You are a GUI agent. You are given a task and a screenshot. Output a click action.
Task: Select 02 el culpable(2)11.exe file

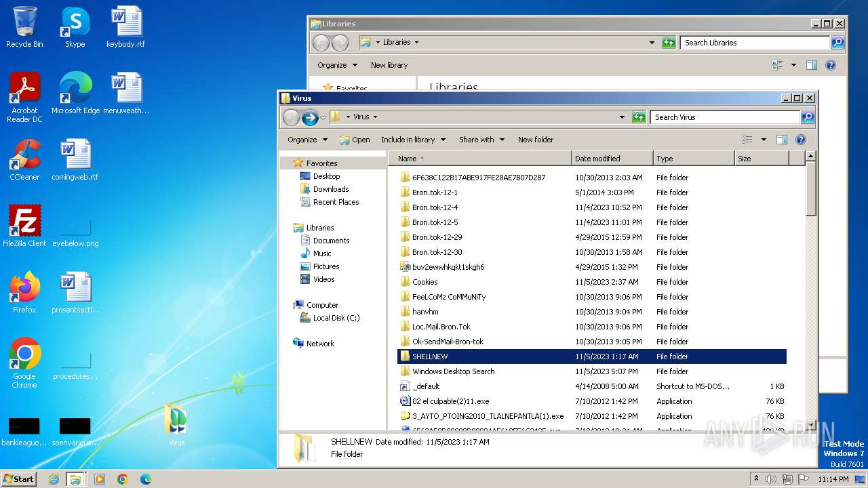coord(591,401)
